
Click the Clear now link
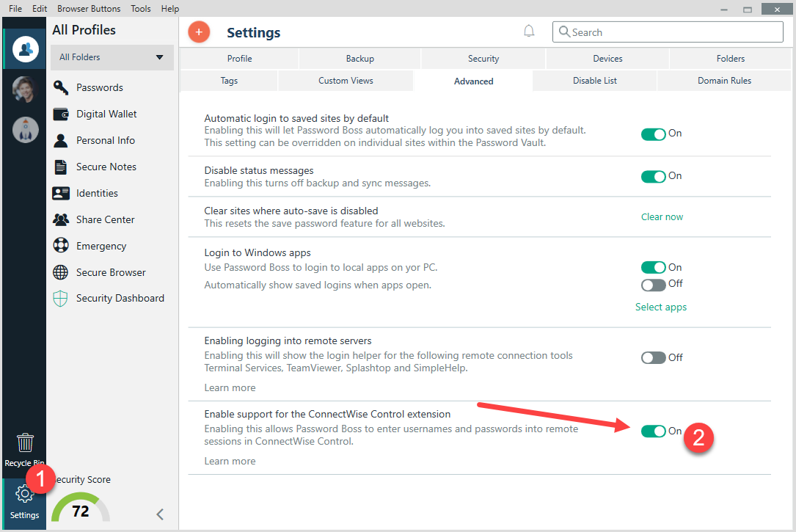[x=662, y=216]
